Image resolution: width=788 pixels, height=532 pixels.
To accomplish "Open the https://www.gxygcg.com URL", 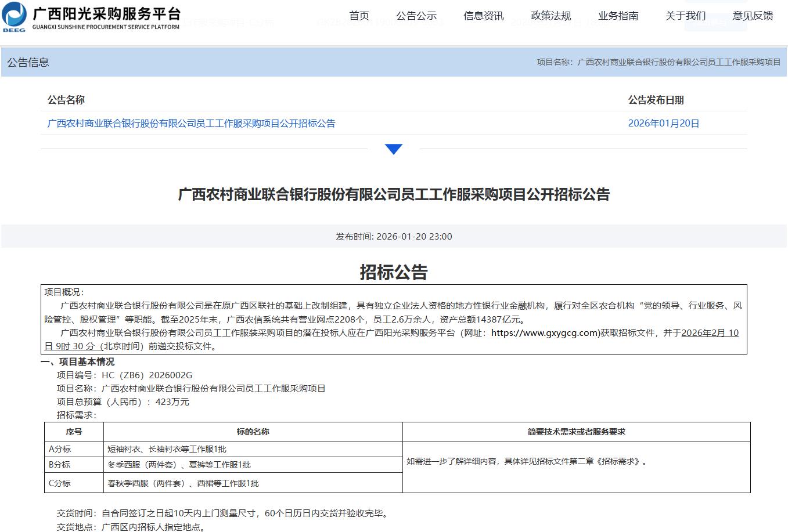I will pyautogui.click(x=545, y=332).
